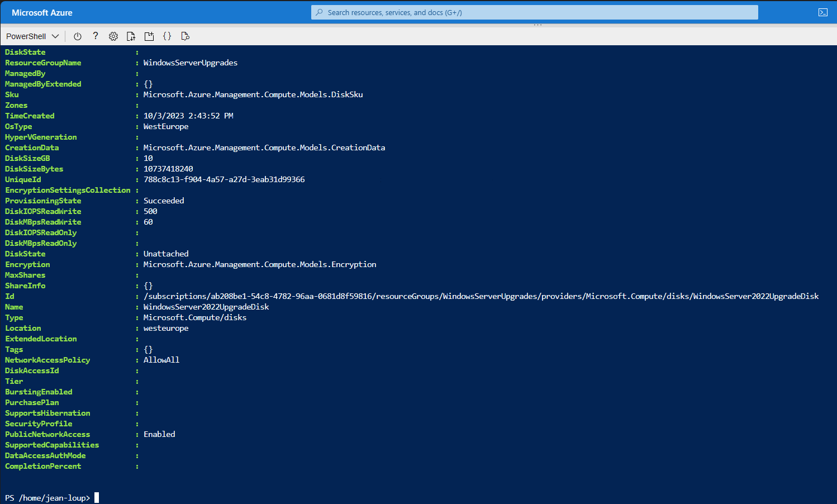Click the Encryption model value

(260, 264)
